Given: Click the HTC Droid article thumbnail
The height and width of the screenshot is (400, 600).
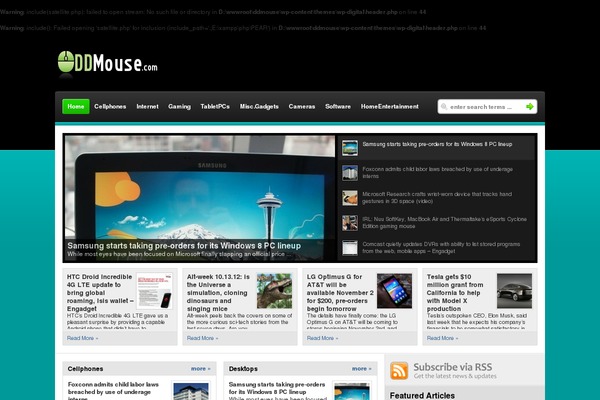Looking at the screenshot, I should [155, 291].
